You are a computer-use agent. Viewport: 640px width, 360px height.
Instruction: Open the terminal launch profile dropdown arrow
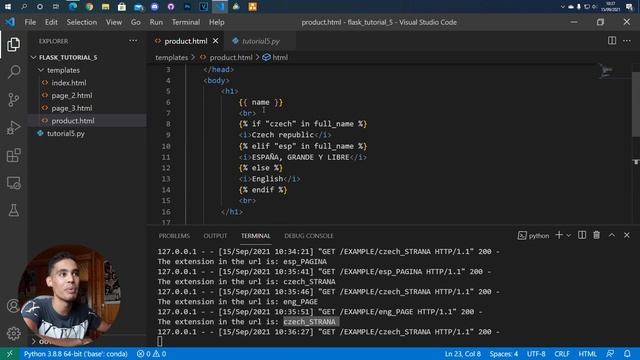(569, 236)
